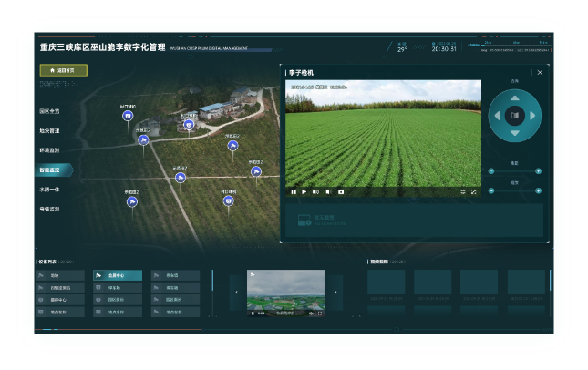Image resolution: width=588 pixels, height=370 pixels.
Task: Tilt camera down with PTZ down arrow
Action: tap(515, 133)
